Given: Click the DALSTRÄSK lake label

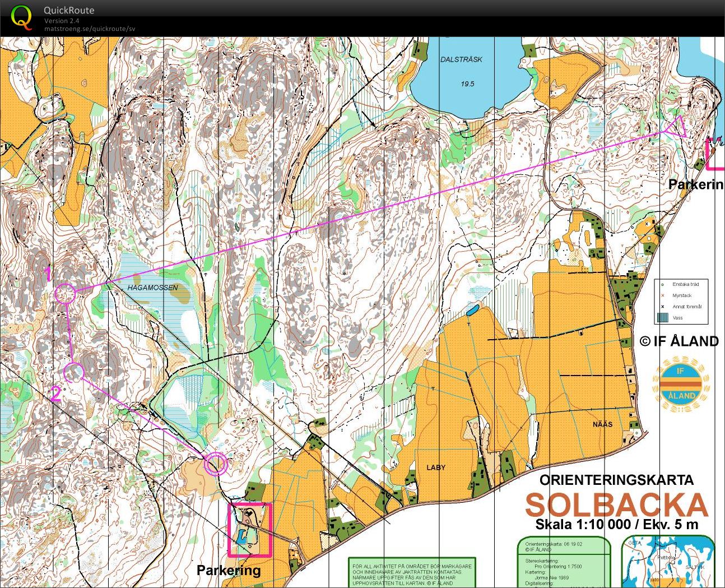Looking at the screenshot, I should (x=461, y=59).
